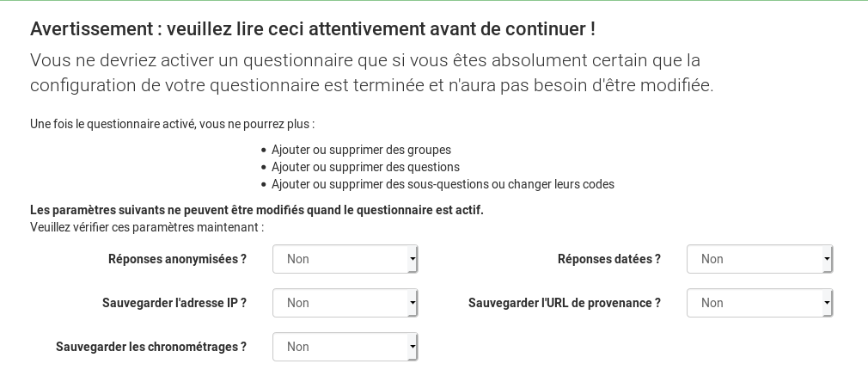Click the "Réponses anonymisées ?" label
Screen dimensions: 868x370
(177, 259)
